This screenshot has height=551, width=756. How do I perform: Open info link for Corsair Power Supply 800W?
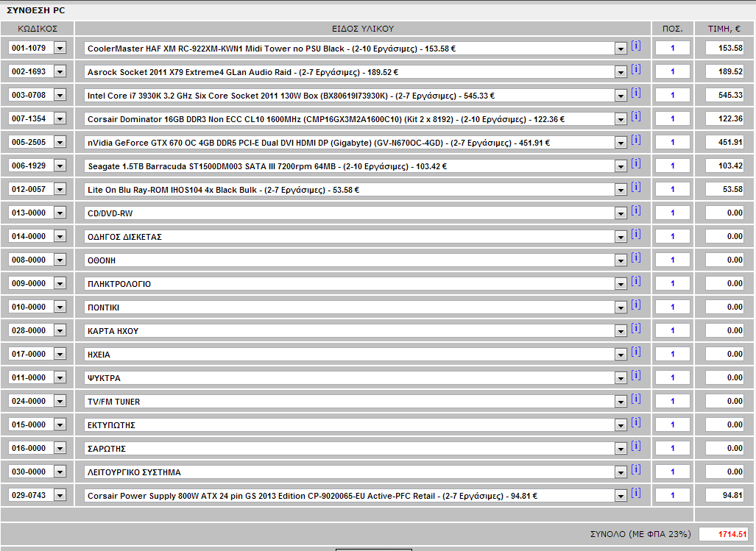pos(636,493)
